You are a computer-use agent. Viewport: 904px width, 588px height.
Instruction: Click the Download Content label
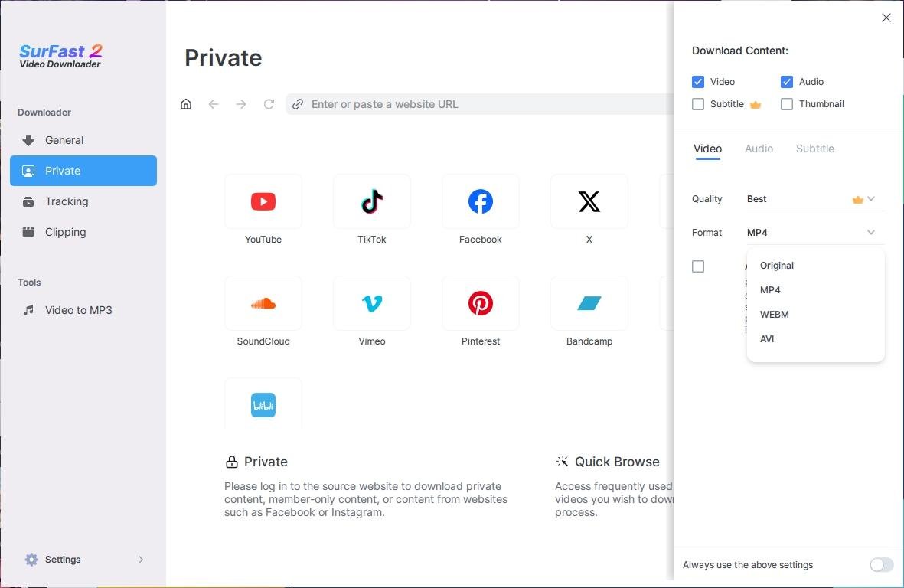(x=739, y=51)
